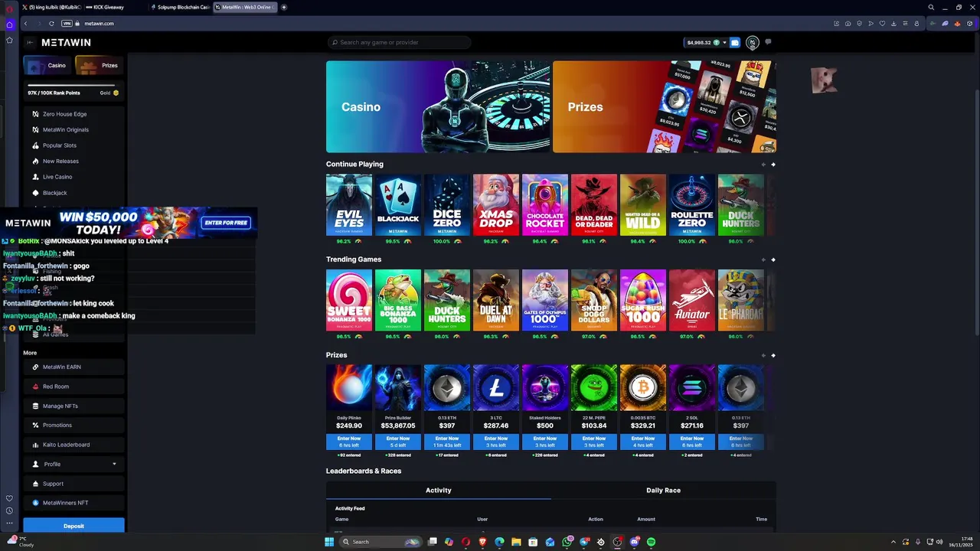The image size is (980, 551).
Task: Open Spotify from the taskbar
Action: point(652,542)
